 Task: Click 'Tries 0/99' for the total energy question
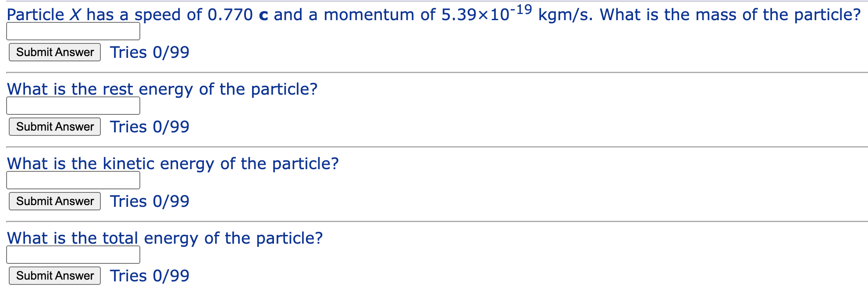(149, 276)
